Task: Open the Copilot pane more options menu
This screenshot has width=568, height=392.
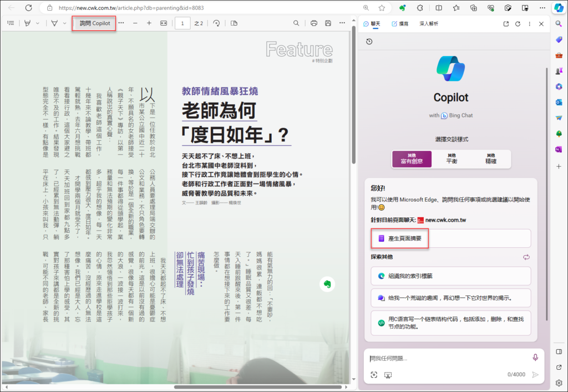Action: [529, 24]
